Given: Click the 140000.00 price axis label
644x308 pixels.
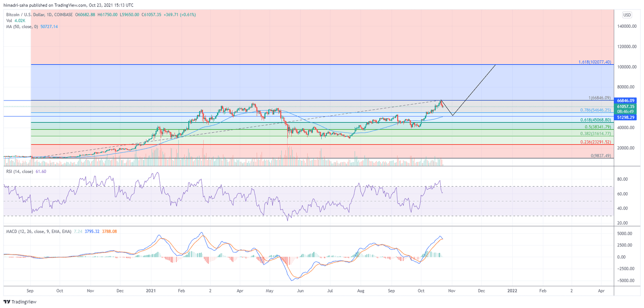Looking at the screenshot, I should (x=627, y=26).
